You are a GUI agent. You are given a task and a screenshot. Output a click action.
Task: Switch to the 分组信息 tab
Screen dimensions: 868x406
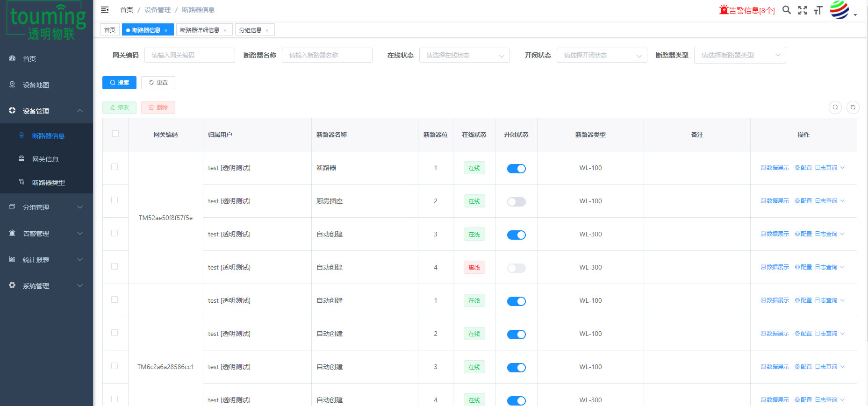[251, 30]
